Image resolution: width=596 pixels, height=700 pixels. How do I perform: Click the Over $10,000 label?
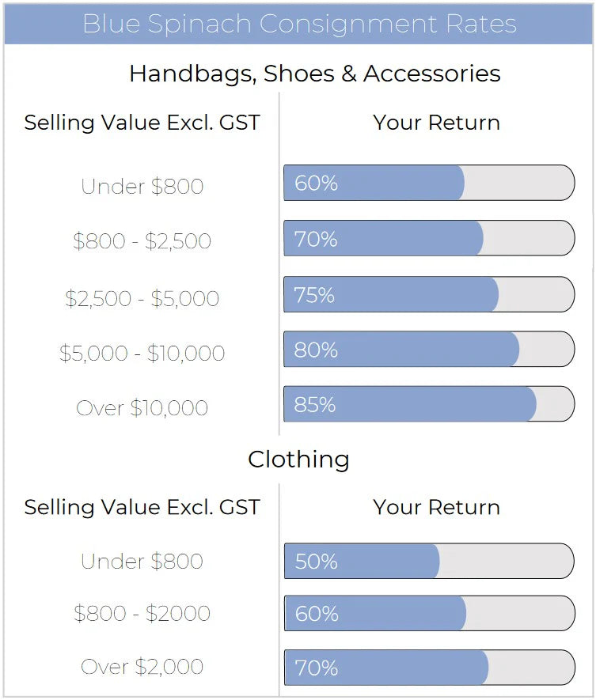click(142, 408)
